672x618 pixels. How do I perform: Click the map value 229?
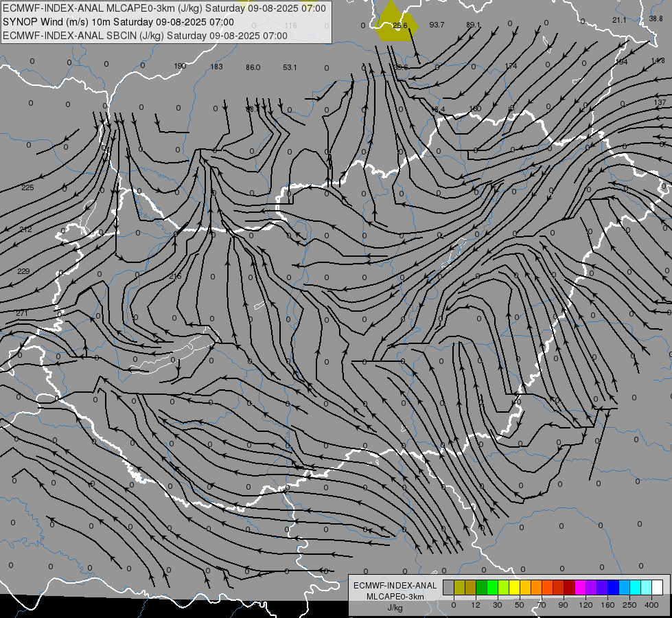click(x=23, y=271)
